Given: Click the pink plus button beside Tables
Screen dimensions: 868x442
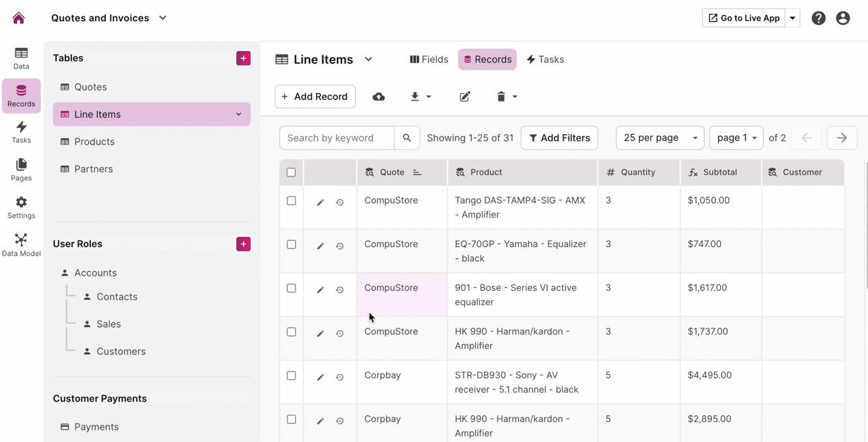Looking at the screenshot, I should (243, 58).
